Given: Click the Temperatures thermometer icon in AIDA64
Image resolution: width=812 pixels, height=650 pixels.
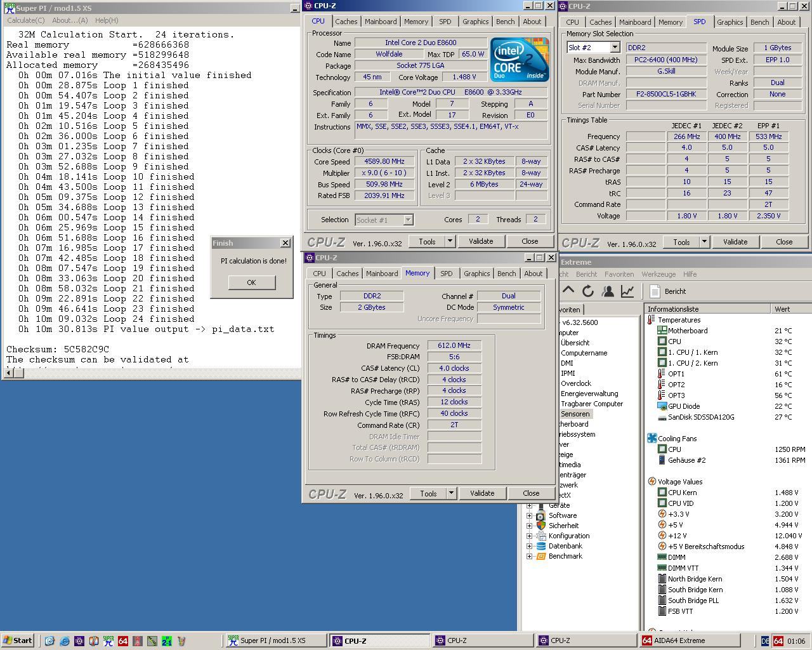Looking at the screenshot, I should [x=652, y=320].
